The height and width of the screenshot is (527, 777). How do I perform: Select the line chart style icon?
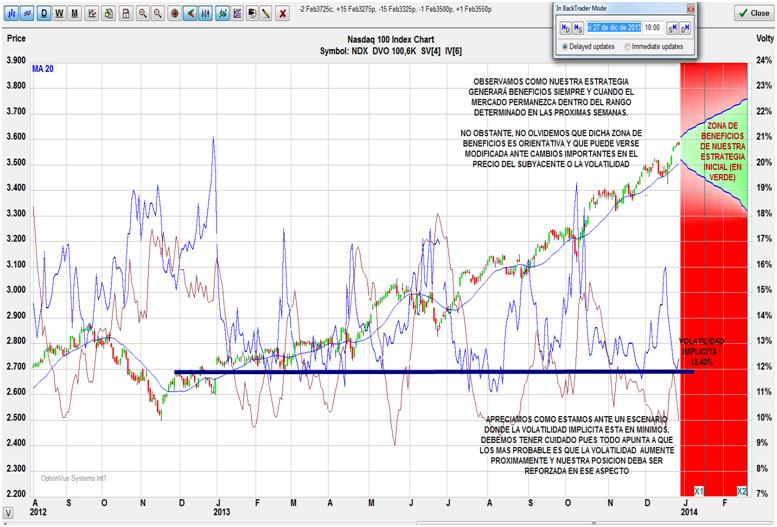click(27, 13)
